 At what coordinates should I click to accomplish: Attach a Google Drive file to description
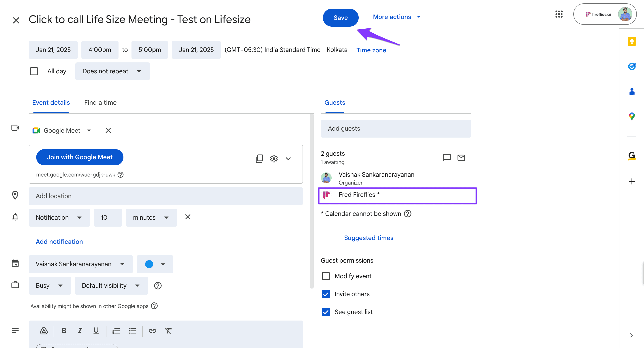(x=44, y=331)
